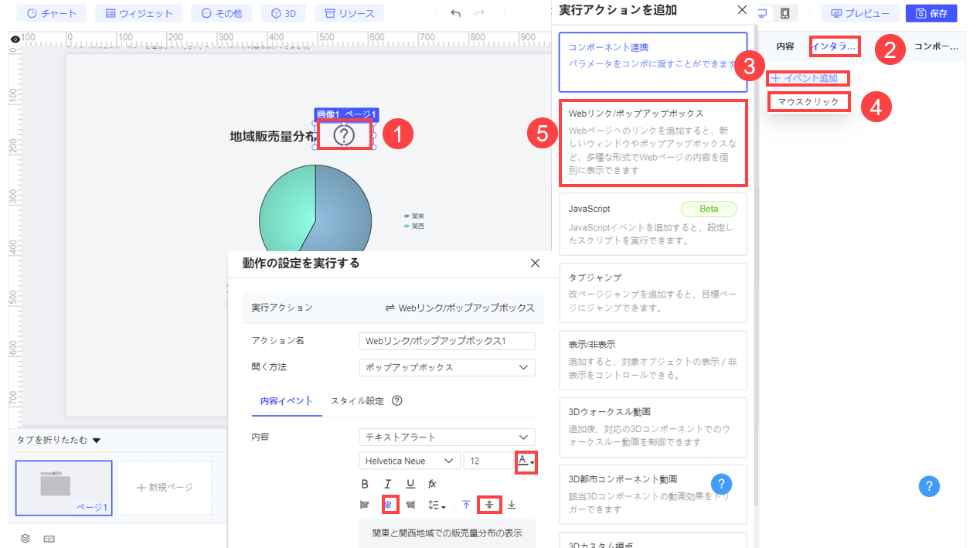Screen dimensions: 980x548
Task: Select the ページ1 thumbnail
Action: click(64, 488)
